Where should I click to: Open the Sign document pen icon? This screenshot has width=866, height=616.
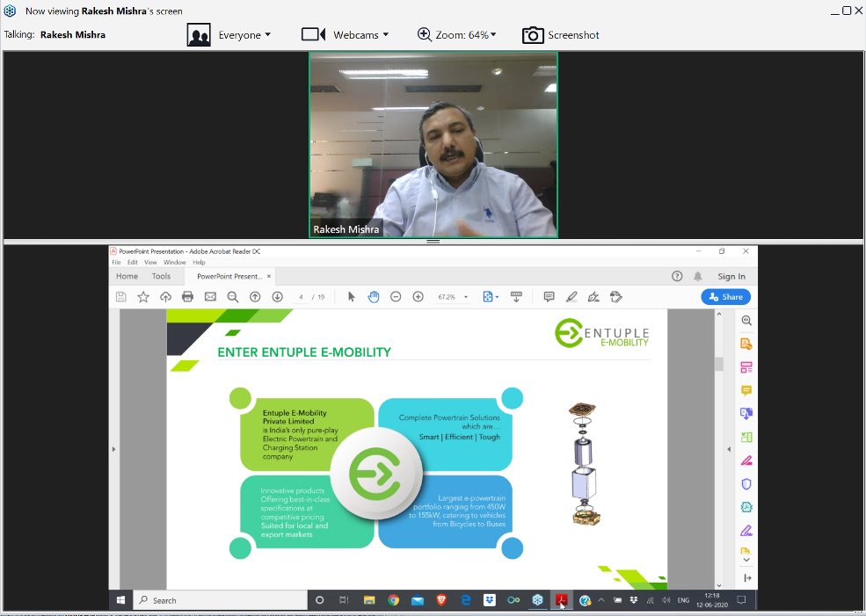click(x=593, y=297)
